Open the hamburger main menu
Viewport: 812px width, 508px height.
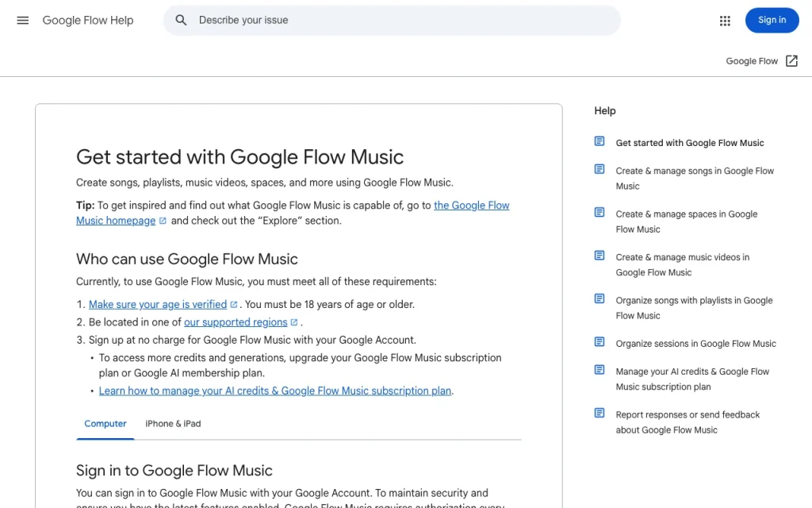(23, 20)
